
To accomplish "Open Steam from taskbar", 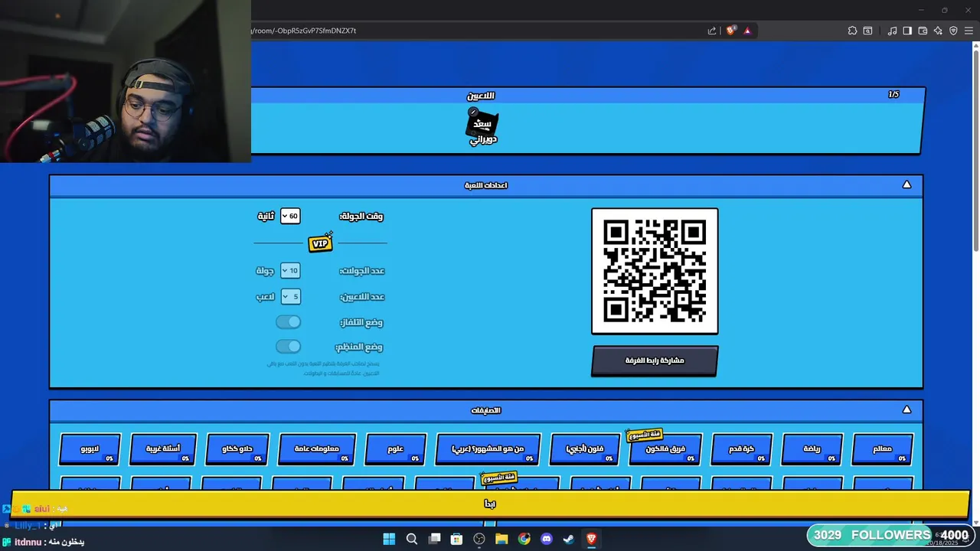I will (569, 539).
